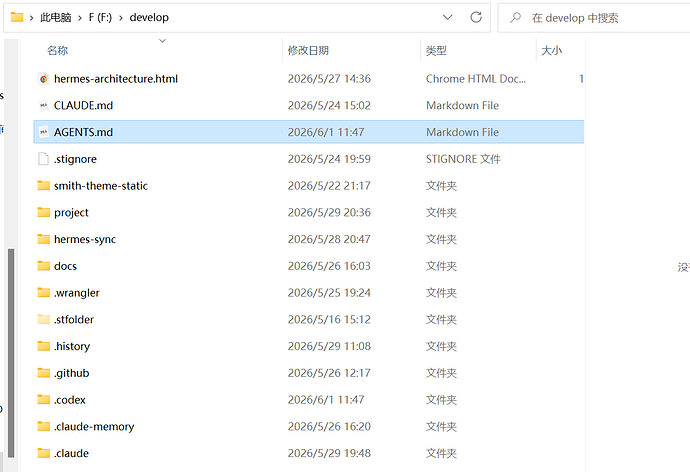Sort files by the 名称 column
This screenshot has width=690, height=472.
(x=58, y=51)
